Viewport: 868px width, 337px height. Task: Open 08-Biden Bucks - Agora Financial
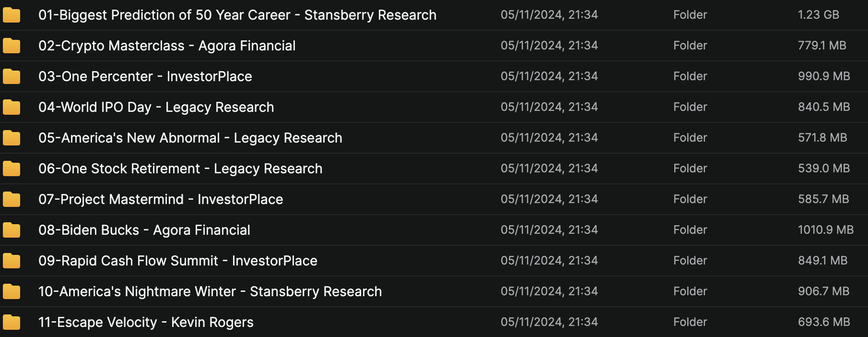tap(144, 230)
